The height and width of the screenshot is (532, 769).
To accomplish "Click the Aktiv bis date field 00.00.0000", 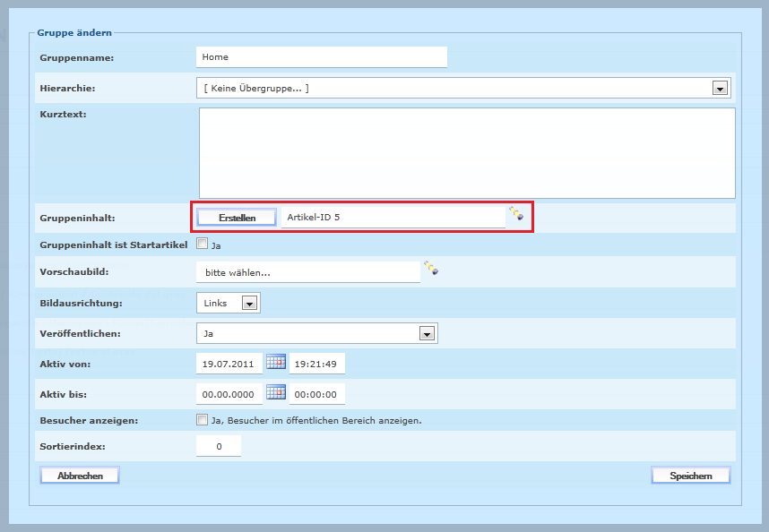I will pyautogui.click(x=229, y=395).
